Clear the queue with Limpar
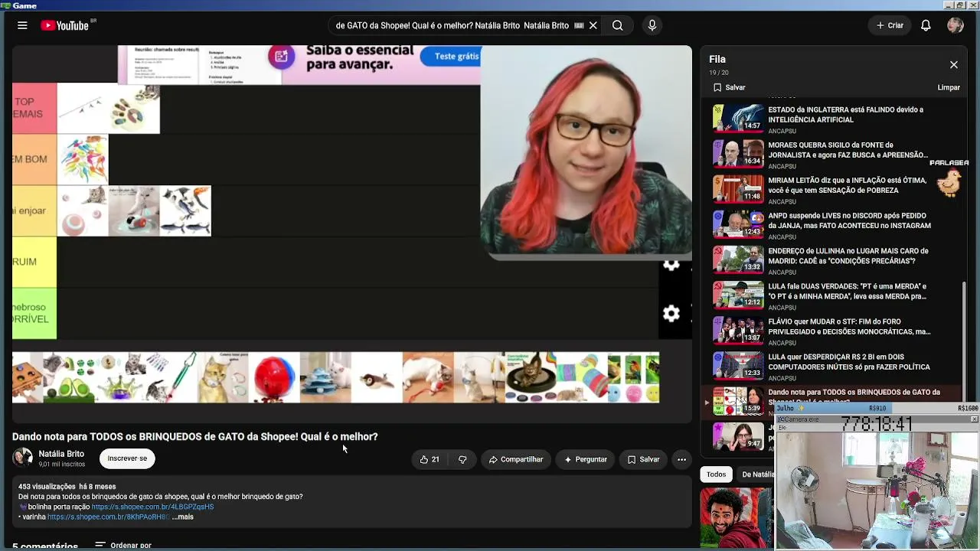This screenshot has height=551, width=980. 949,87
